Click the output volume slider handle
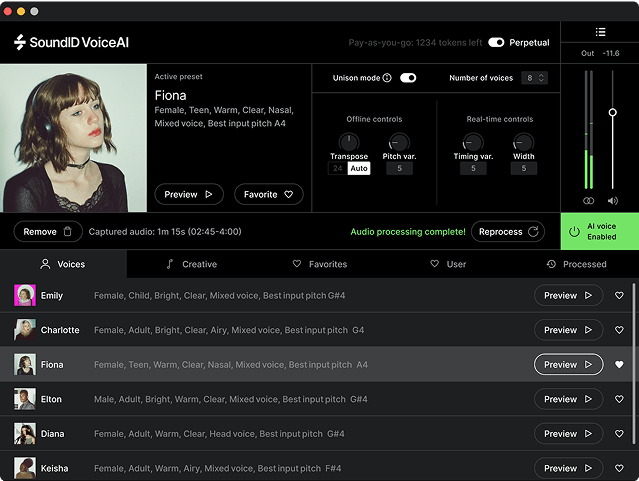Image resolution: width=639 pixels, height=481 pixels. 612,112
